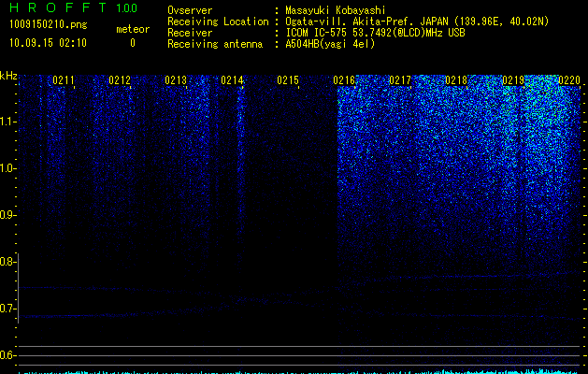Click the 0211 time marker

64,80
